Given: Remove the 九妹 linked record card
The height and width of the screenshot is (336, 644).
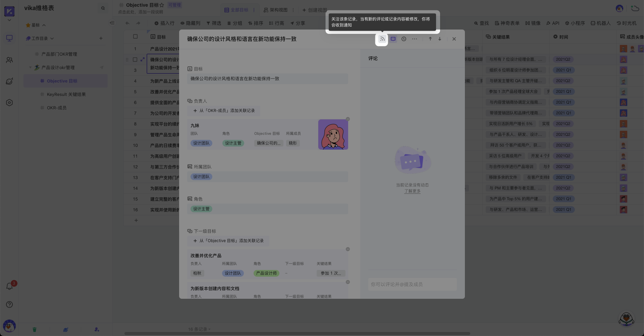Looking at the screenshot, I should click(x=348, y=119).
